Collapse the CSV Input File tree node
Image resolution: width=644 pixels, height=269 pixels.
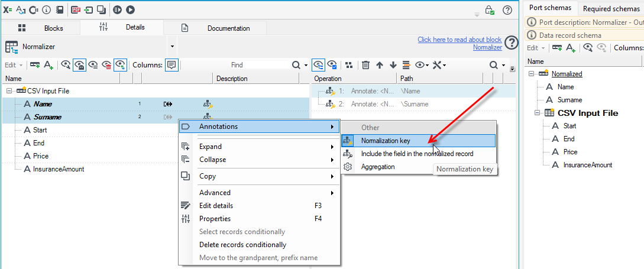pyautogui.click(x=9, y=91)
